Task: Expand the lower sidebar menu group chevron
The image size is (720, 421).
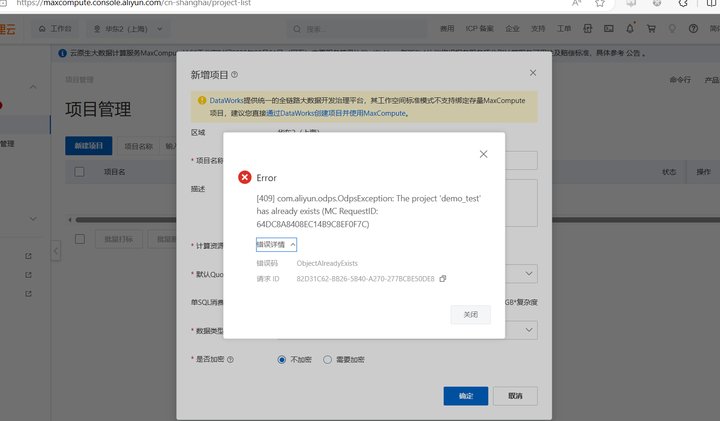Action: 33,219
